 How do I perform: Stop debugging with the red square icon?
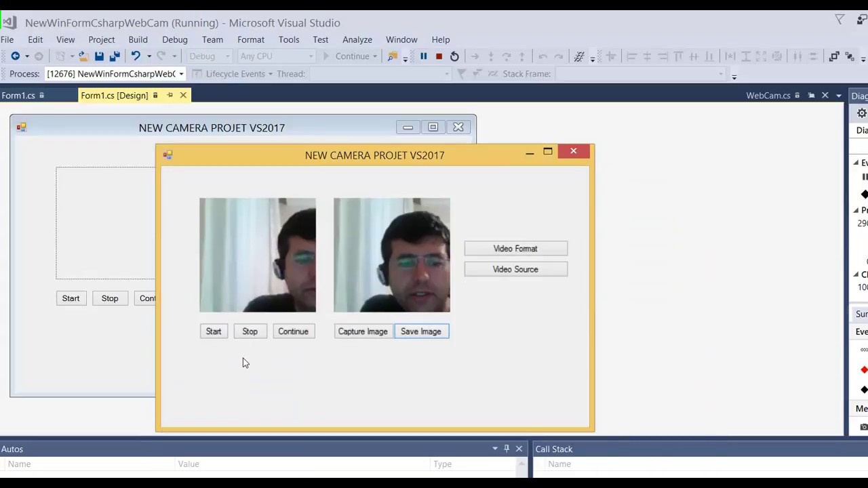pos(439,56)
